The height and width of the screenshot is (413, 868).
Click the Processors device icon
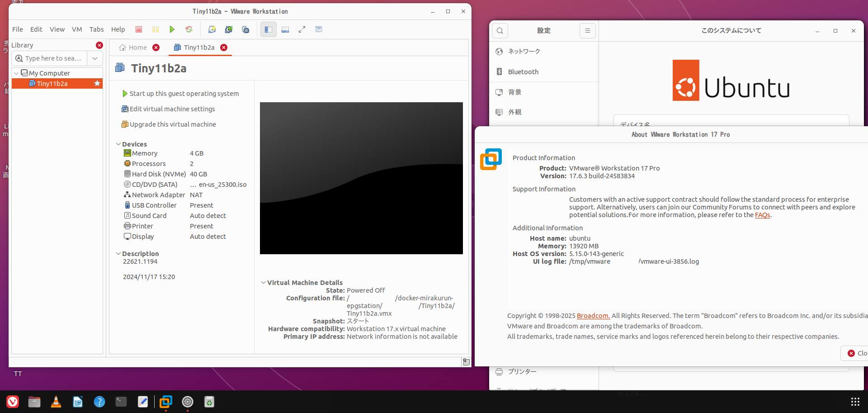(127, 164)
